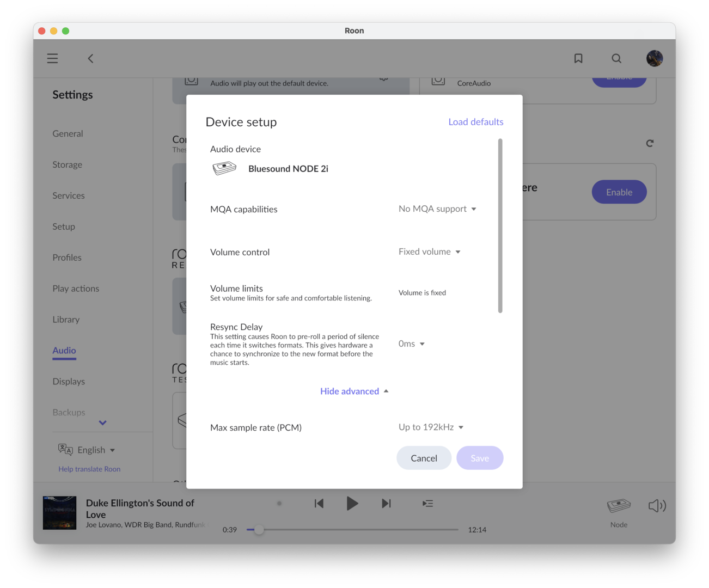Click the Enable button behind the dialog
Image resolution: width=709 pixels, height=588 pixels.
(619, 192)
